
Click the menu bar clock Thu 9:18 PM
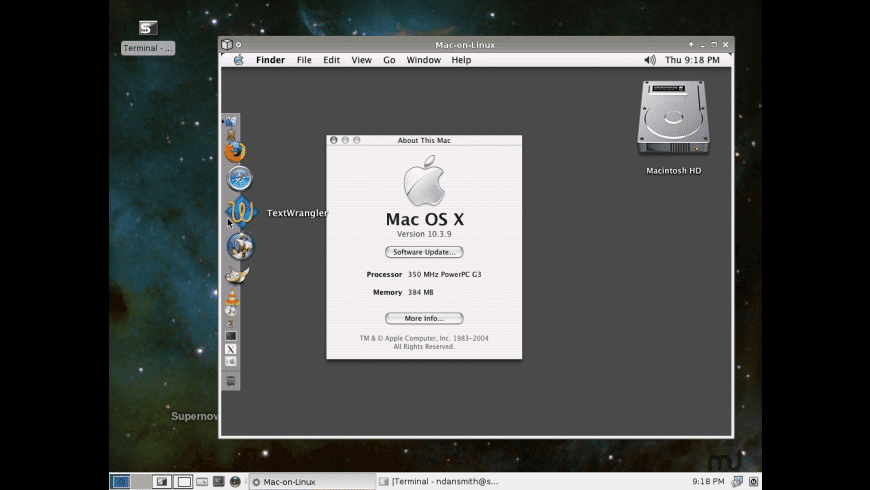(x=692, y=60)
